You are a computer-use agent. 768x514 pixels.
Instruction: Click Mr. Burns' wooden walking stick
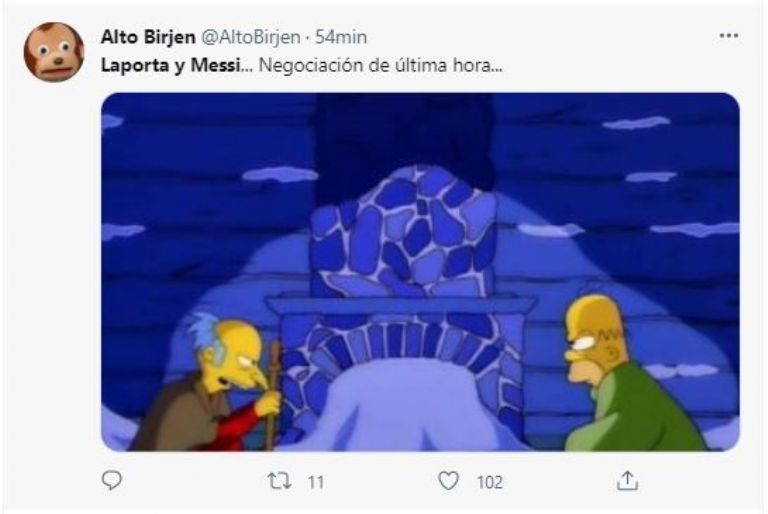(271, 397)
